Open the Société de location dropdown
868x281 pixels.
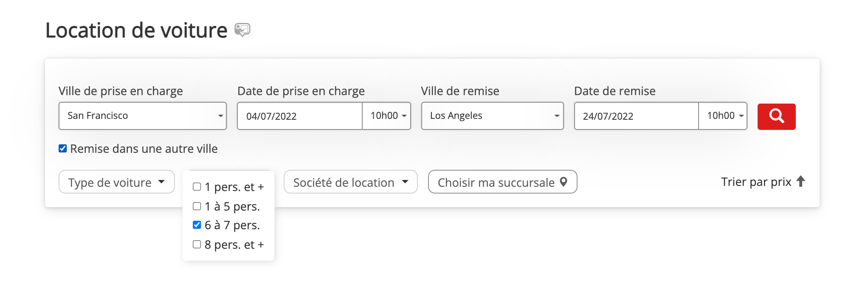tap(350, 182)
